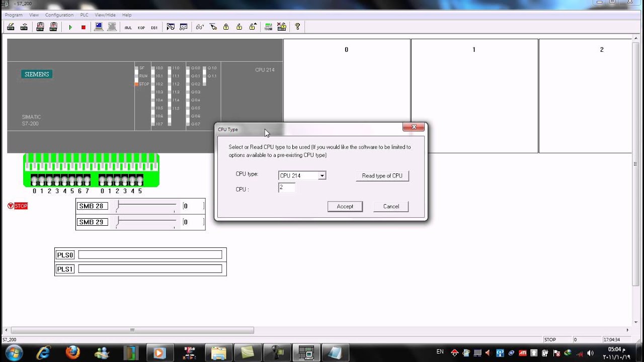Click the Accept button
Viewport: 644px width, 362px height.
point(345,207)
